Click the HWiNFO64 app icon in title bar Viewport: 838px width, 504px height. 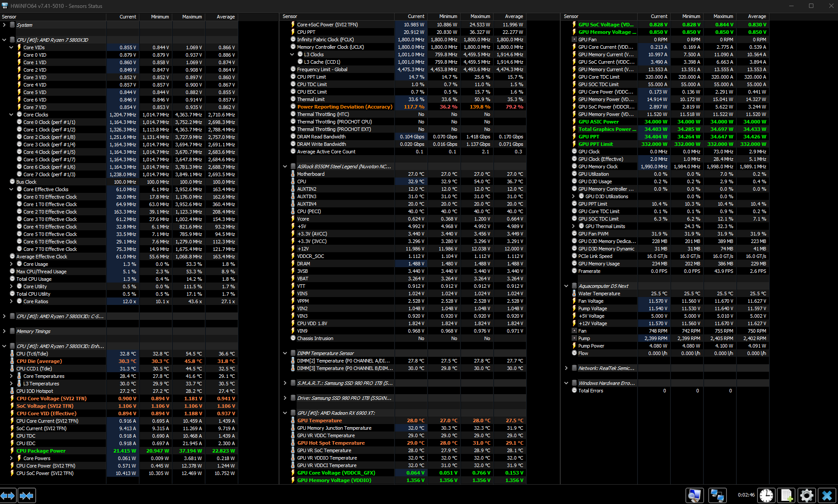[5, 6]
